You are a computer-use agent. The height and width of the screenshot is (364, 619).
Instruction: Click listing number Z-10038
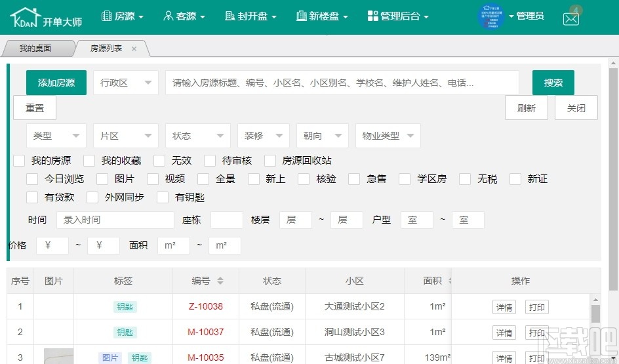pyautogui.click(x=206, y=306)
